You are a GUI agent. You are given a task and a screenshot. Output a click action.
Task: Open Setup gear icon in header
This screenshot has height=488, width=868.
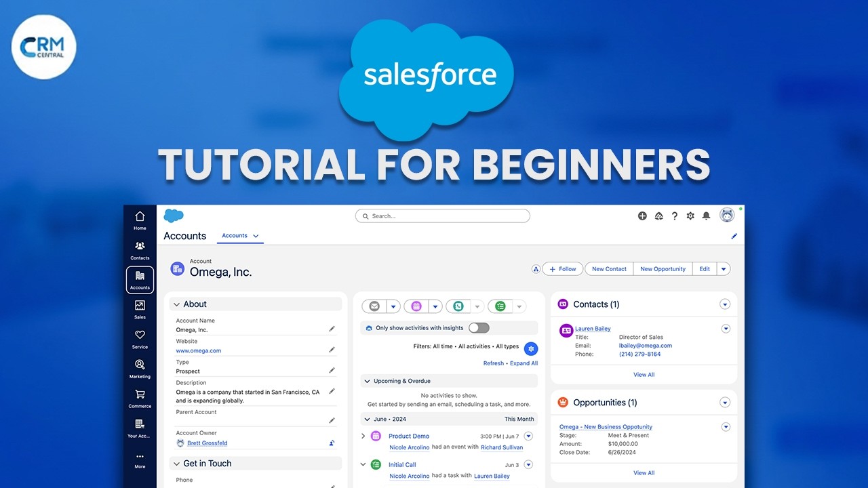[690, 216]
